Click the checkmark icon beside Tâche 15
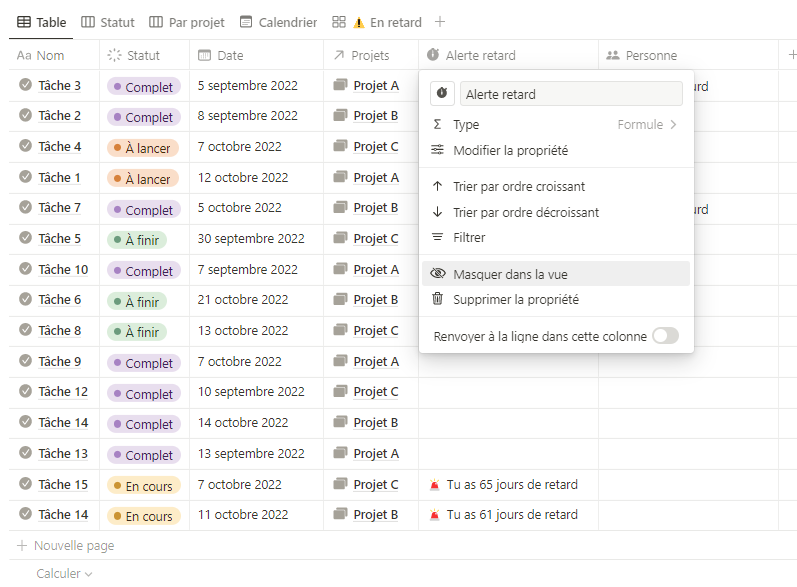 click(25, 485)
